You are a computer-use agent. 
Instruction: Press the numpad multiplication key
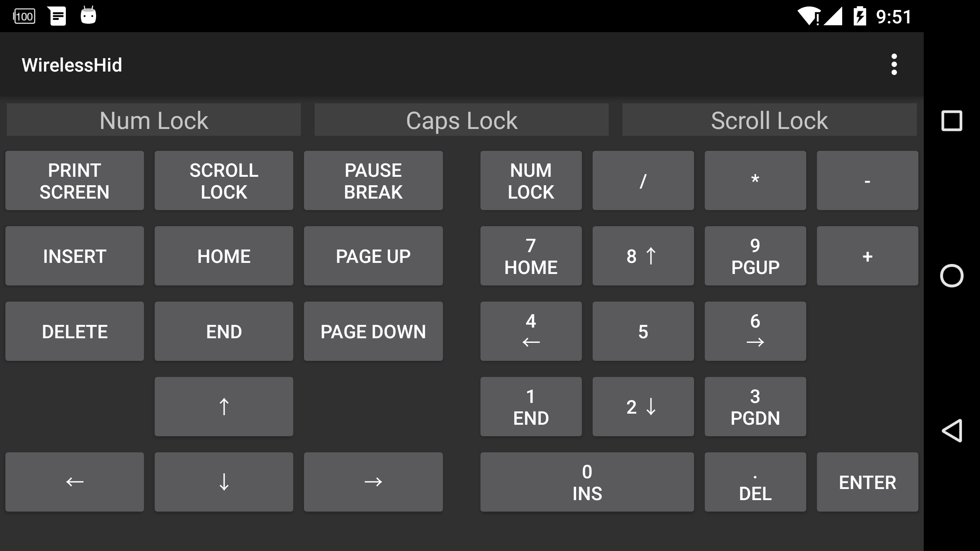point(755,179)
